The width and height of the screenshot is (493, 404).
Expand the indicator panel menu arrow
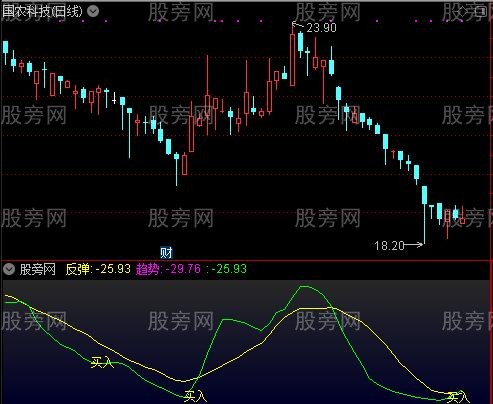9,269
